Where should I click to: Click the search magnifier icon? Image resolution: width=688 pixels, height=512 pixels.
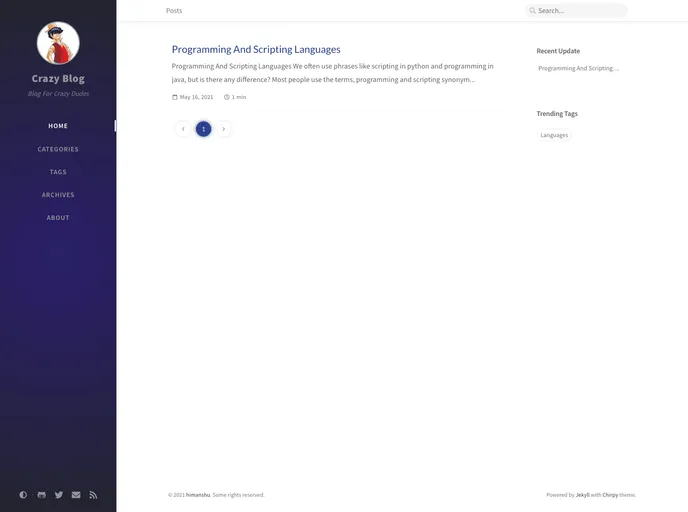click(x=532, y=11)
